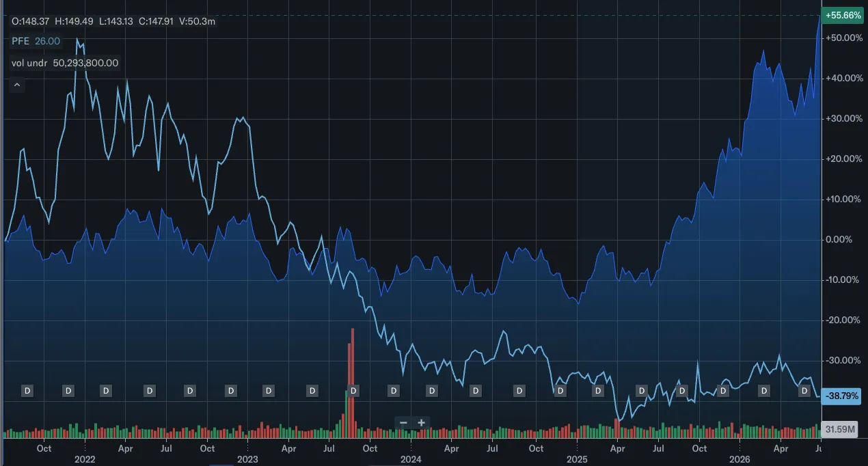Image resolution: width=868 pixels, height=466 pixels.
Task: Click the green +55.66% price label
Action: tap(842, 15)
